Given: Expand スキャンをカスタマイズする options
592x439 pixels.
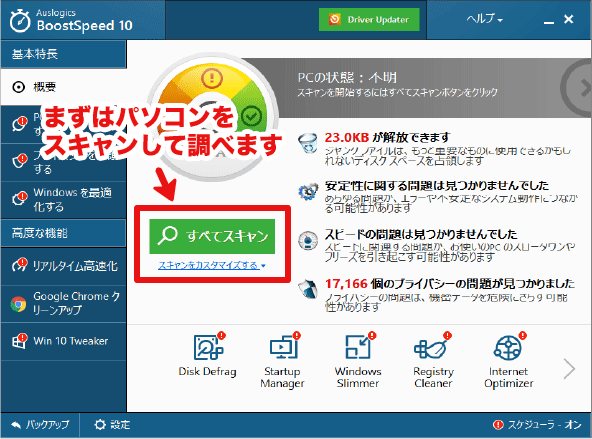Looking at the screenshot, I should tap(212, 265).
